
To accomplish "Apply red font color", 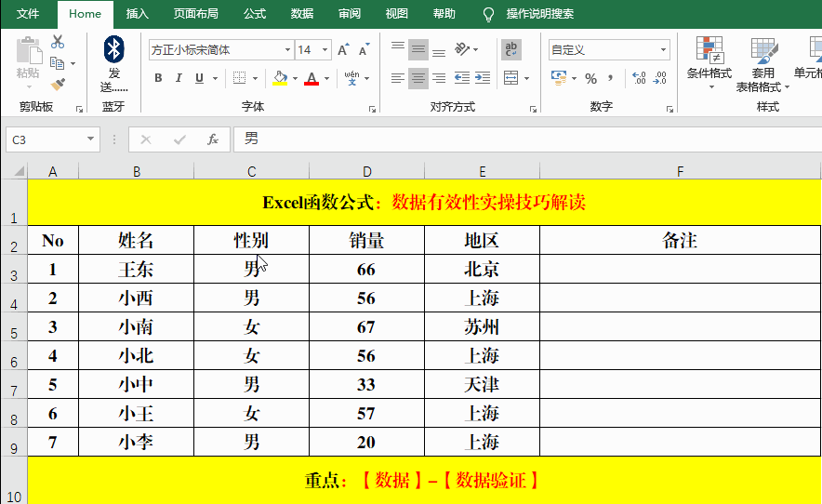I will (x=312, y=78).
